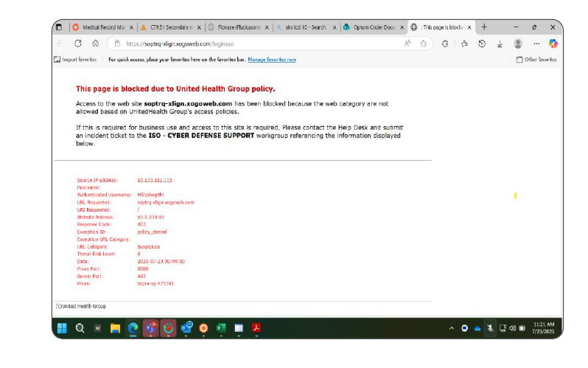Image resolution: width=588 pixels, height=368 pixels.
Task: Open Settings and more ellipsis menu
Action: [x=536, y=44]
